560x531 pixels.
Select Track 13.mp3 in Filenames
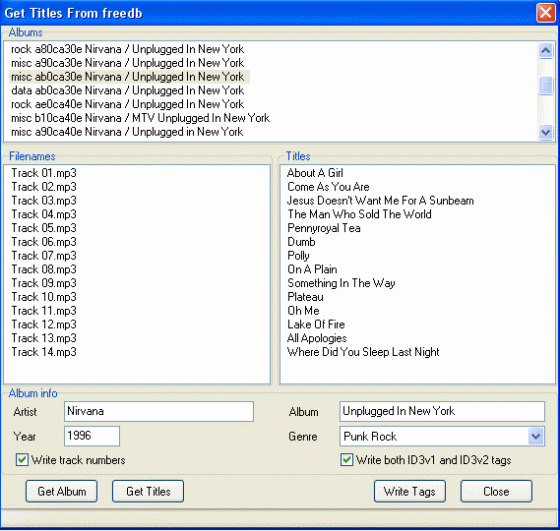[x=44, y=338]
